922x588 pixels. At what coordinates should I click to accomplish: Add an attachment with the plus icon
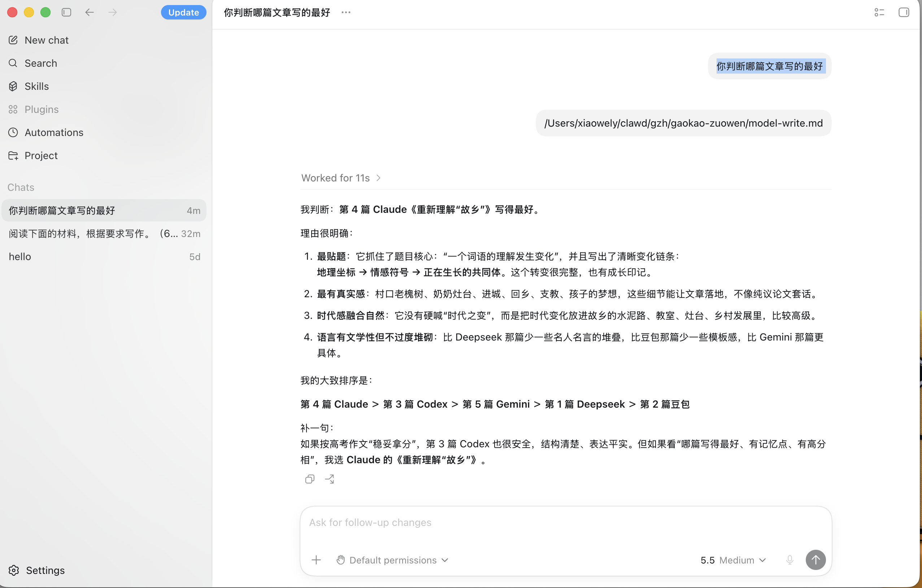click(316, 560)
